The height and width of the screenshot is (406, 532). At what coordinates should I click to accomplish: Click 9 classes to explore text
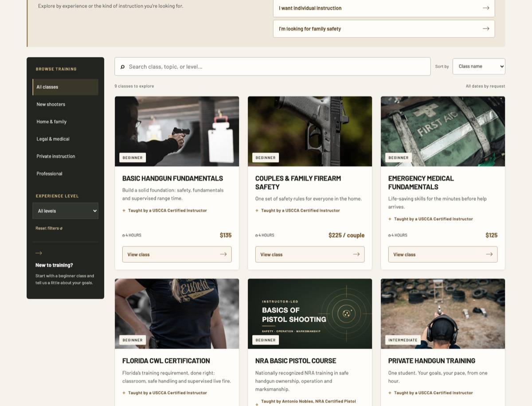click(x=134, y=86)
